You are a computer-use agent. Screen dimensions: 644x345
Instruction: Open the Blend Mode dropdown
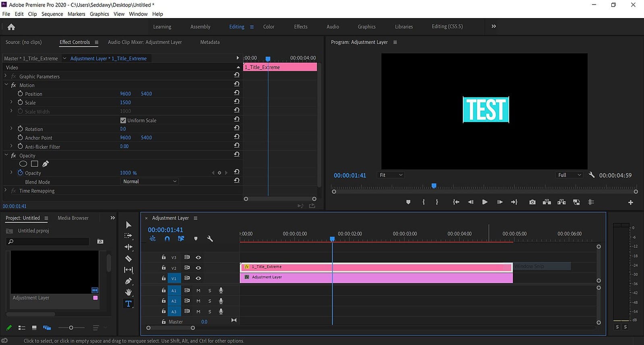click(x=149, y=182)
